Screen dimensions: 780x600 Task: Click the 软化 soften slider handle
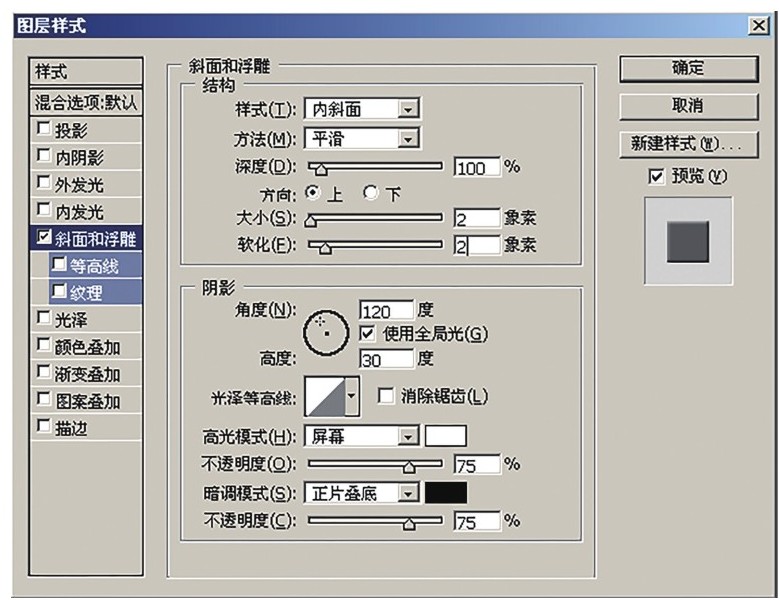pyautogui.click(x=325, y=247)
